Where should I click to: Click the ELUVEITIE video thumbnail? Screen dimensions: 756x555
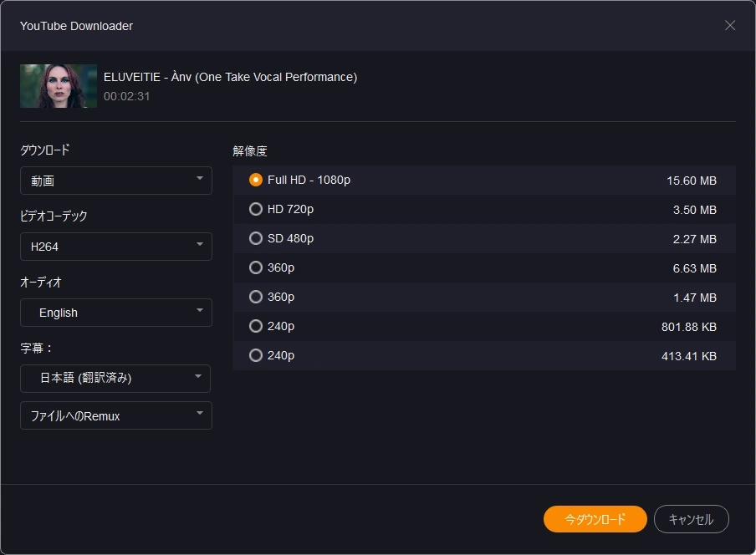click(59, 86)
